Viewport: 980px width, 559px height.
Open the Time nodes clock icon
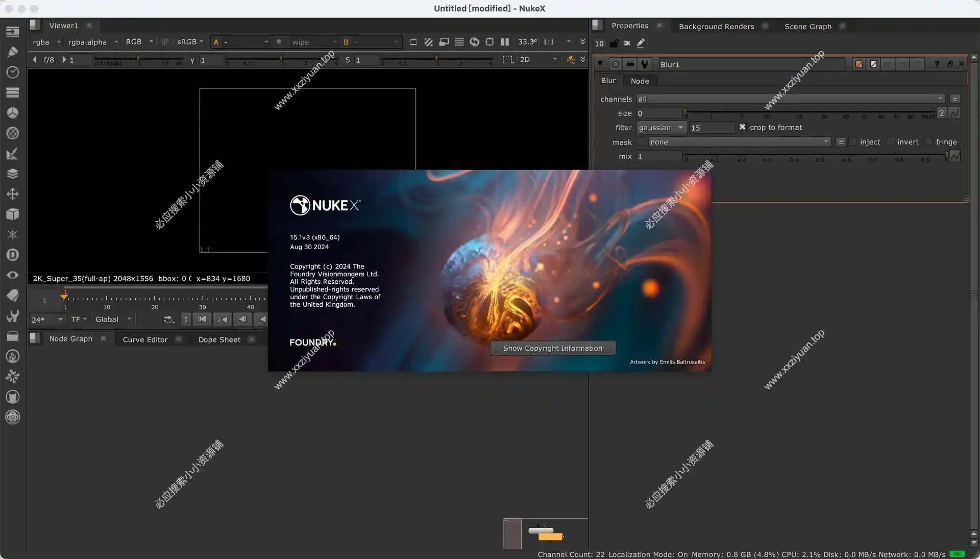13,72
